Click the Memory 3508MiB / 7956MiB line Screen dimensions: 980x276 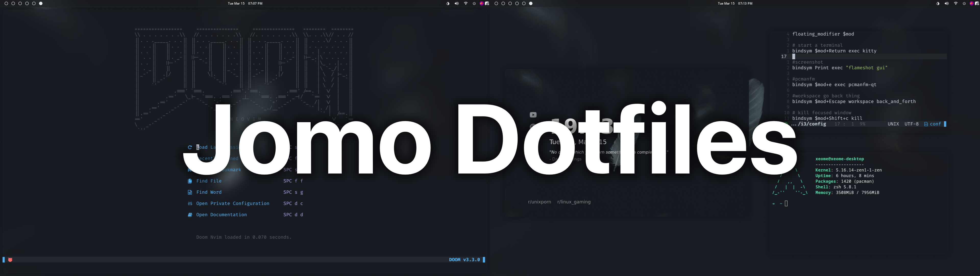(847, 193)
